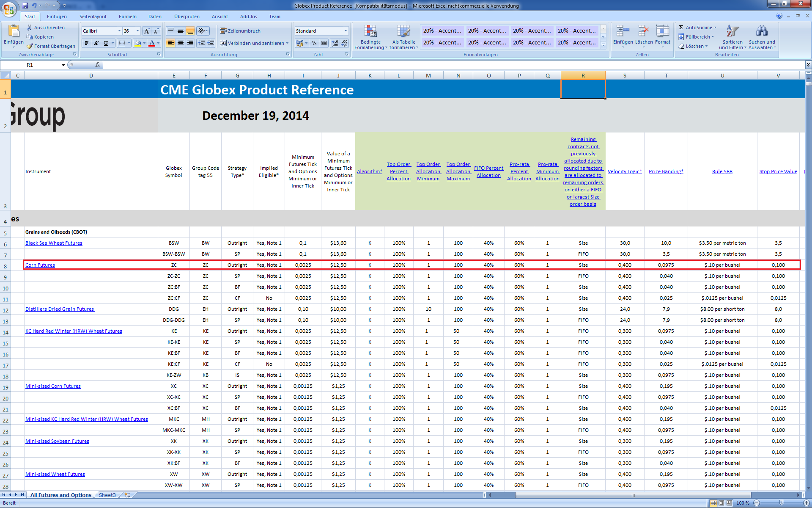Open the font size dropdown showing 26
Screen dimensions: 812x508
tap(137, 31)
